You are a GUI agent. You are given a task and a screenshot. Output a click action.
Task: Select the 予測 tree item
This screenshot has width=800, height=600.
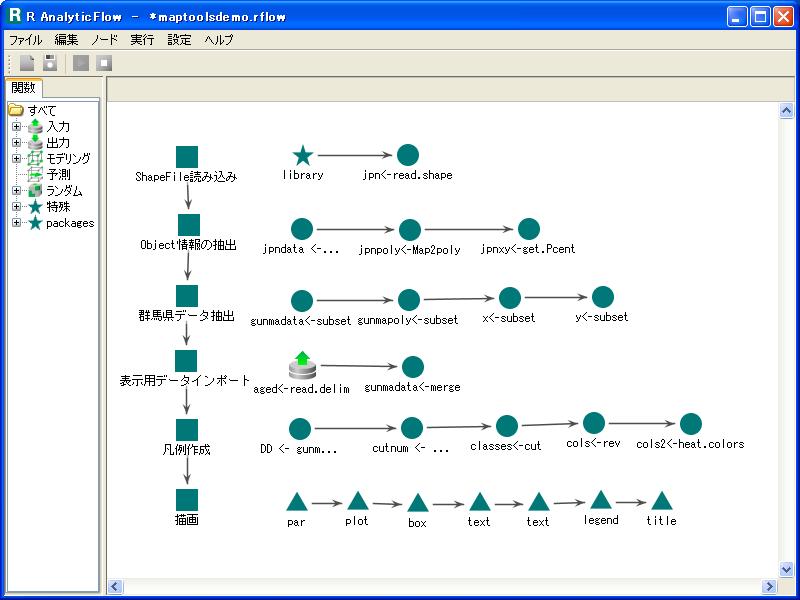coord(58,175)
